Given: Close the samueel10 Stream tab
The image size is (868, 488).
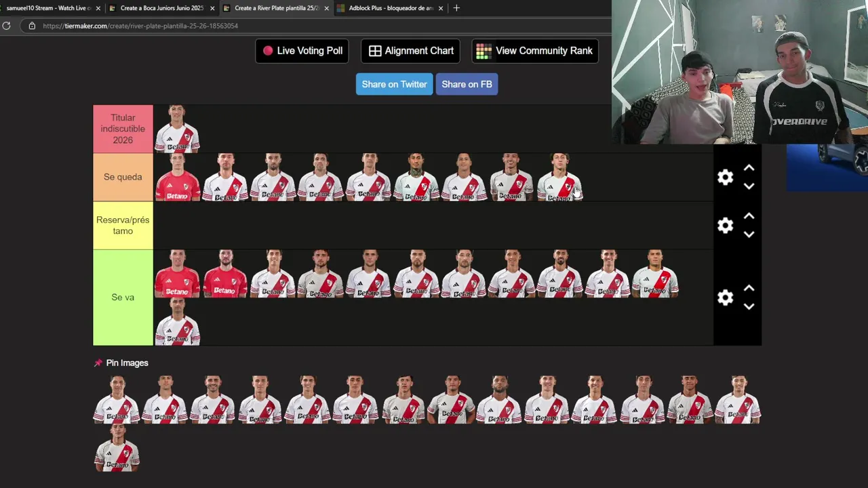Looking at the screenshot, I should click(98, 8).
